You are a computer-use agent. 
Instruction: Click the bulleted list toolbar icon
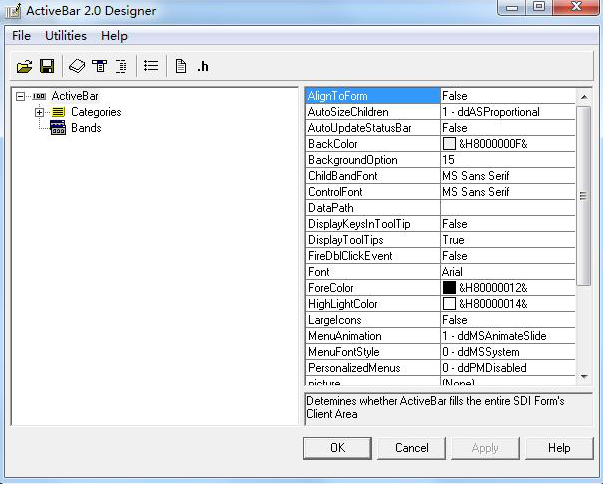click(151, 66)
